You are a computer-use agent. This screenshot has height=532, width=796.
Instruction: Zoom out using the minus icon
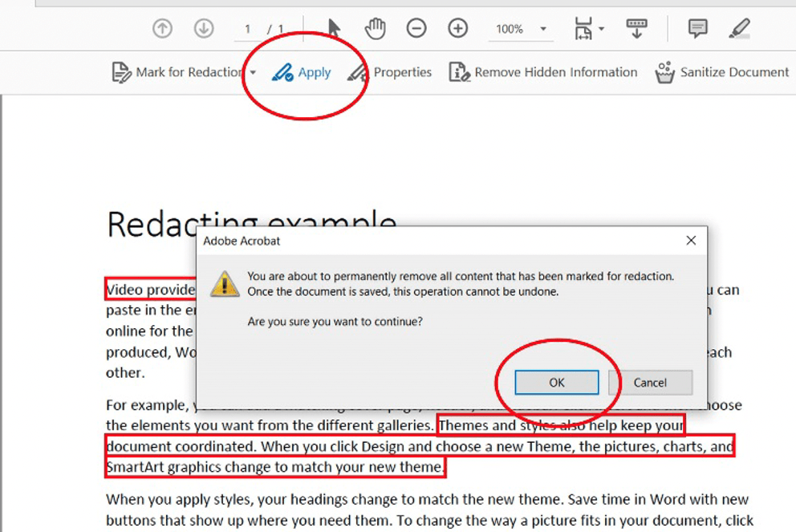coord(416,28)
